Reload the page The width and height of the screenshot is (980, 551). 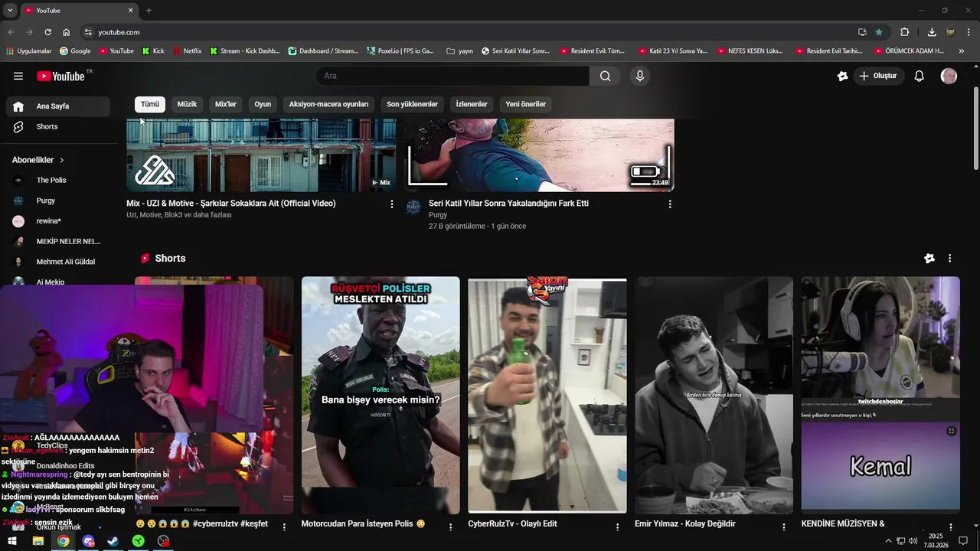point(47,32)
